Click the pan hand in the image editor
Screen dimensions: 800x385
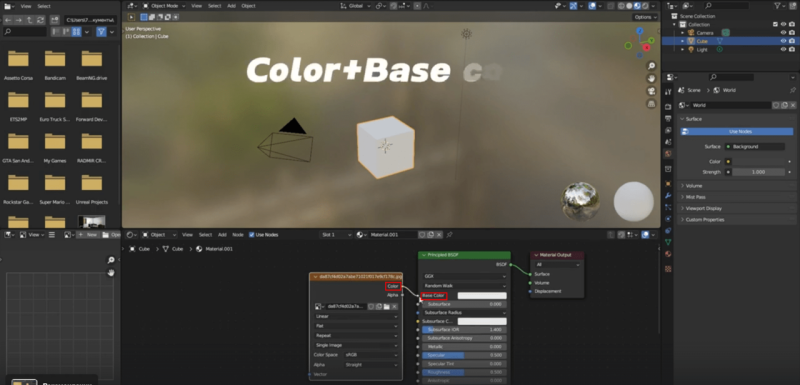[111, 273]
